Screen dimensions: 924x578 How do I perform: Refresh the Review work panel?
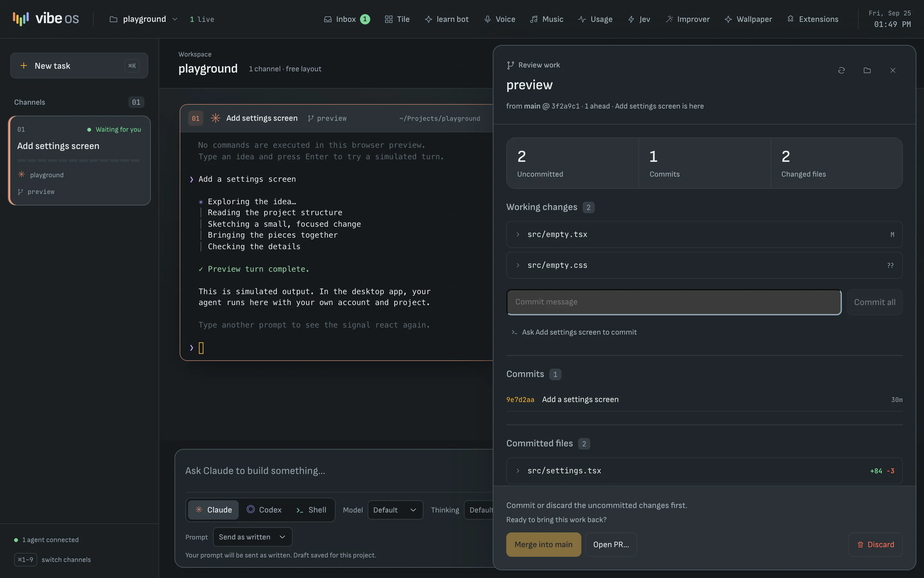842,70
